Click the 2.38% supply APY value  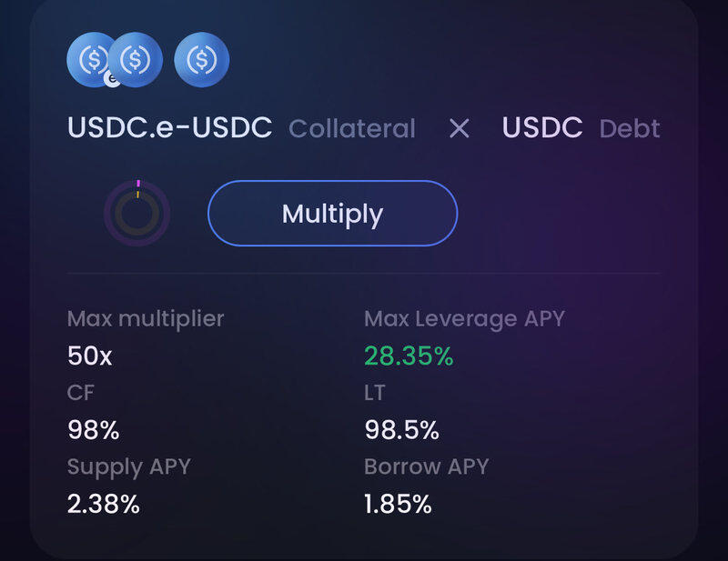click(x=104, y=504)
